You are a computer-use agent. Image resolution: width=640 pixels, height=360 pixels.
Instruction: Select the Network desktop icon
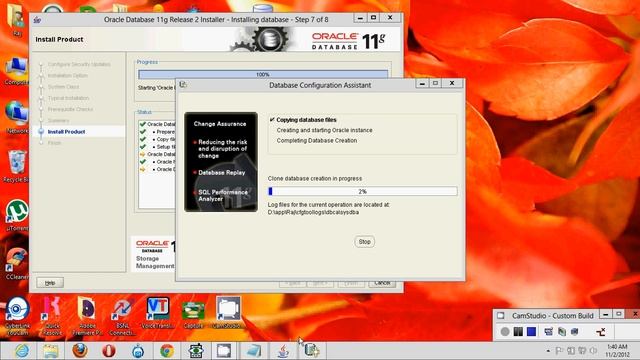pos(17,118)
